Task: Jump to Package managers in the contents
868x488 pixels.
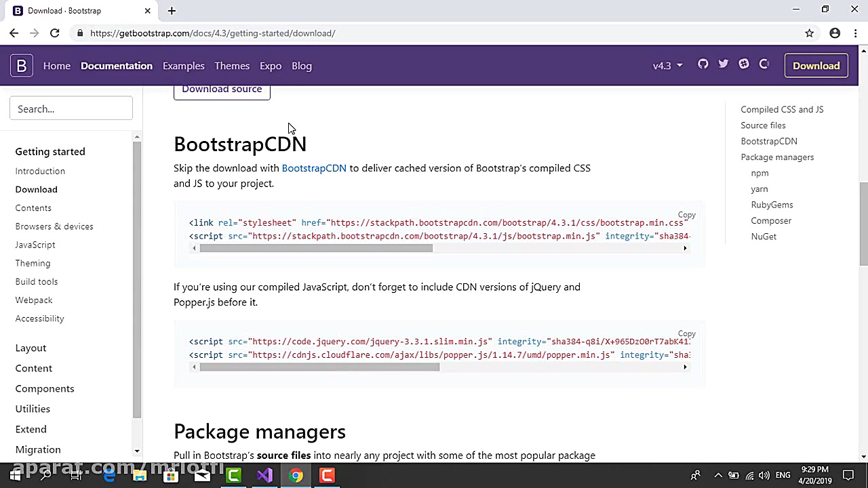Action: (x=777, y=157)
